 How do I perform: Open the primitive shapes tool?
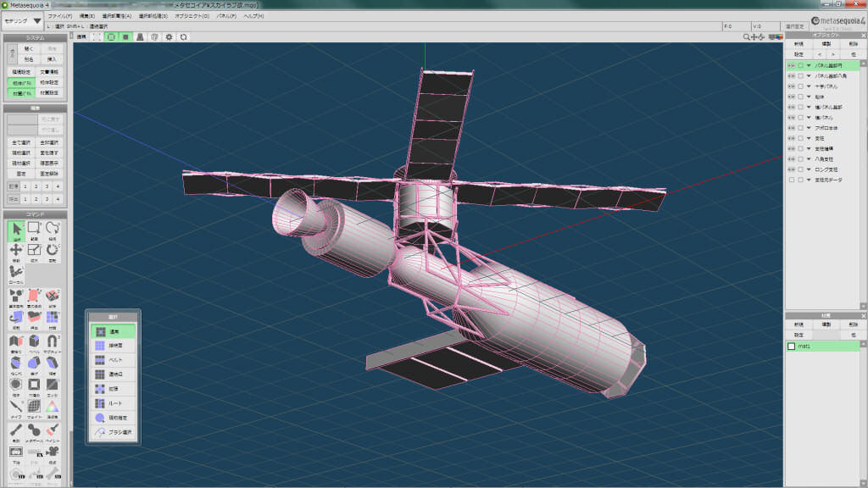[16, 297]
